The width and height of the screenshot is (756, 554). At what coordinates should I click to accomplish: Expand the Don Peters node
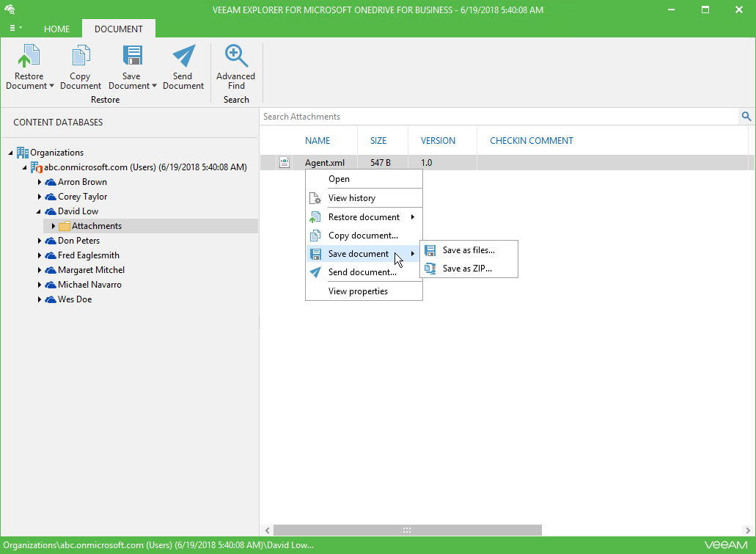[x=39, y=241]
